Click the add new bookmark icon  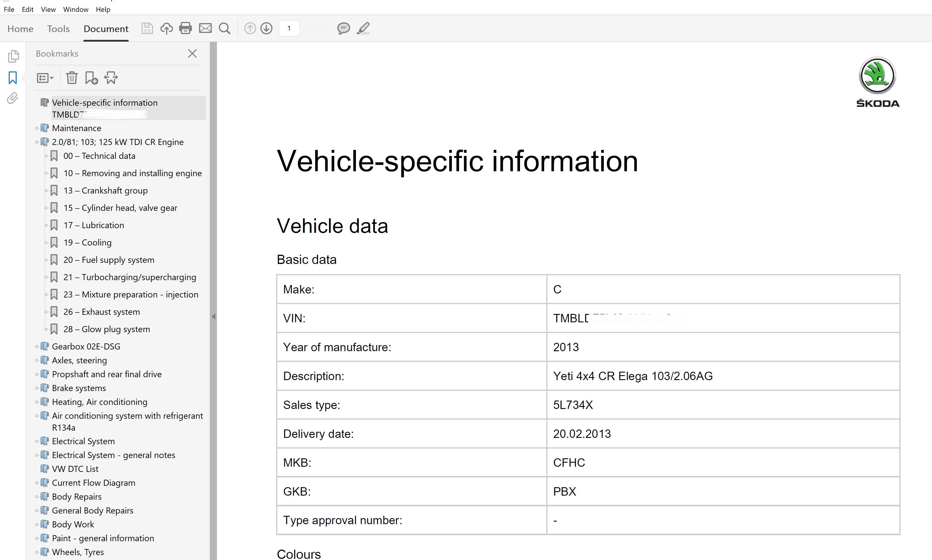click(91, 78)
